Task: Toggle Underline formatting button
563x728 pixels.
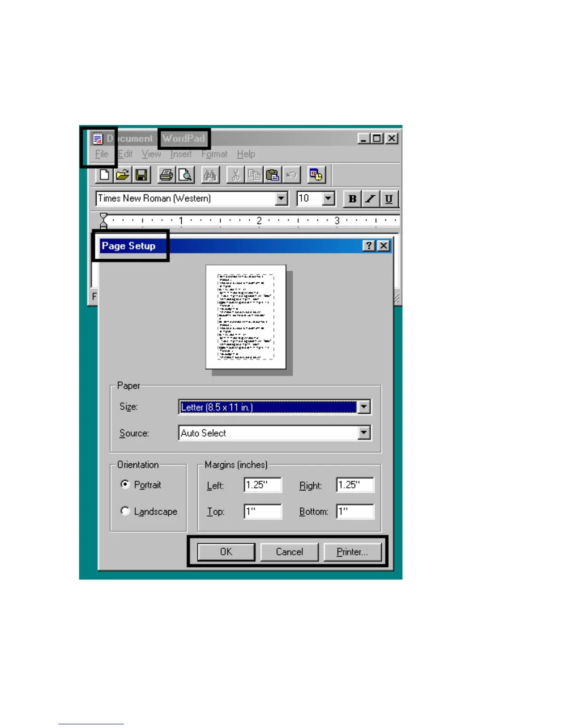Action: (389, 199)
